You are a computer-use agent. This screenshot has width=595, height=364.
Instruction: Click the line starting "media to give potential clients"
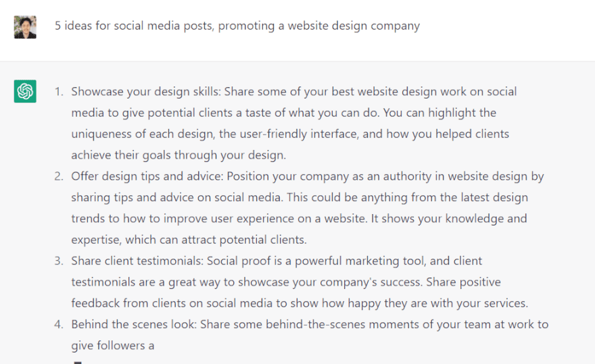283,113
